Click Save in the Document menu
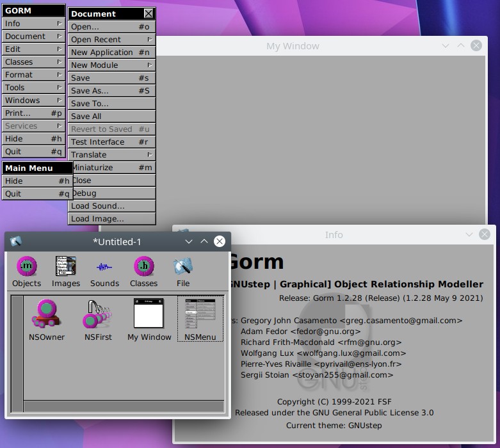500x448 pixels. pyautogui.click(x=111, y=78)
